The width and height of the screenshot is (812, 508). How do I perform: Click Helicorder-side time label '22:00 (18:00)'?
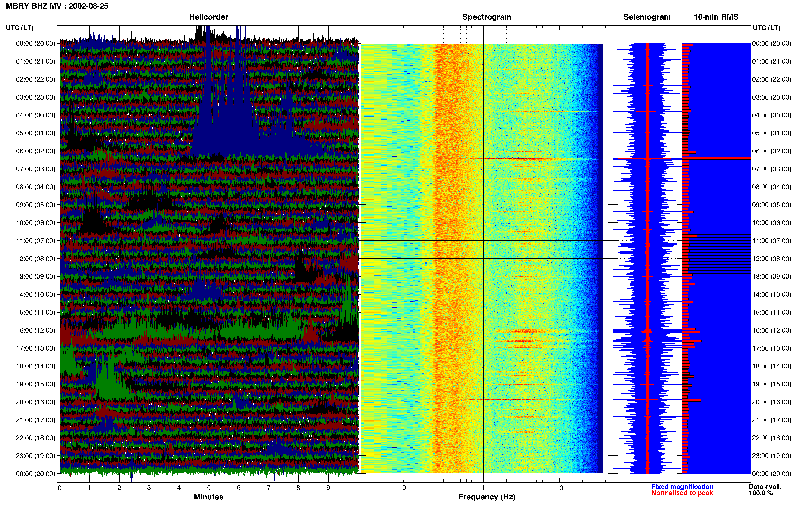coord(36,438)
